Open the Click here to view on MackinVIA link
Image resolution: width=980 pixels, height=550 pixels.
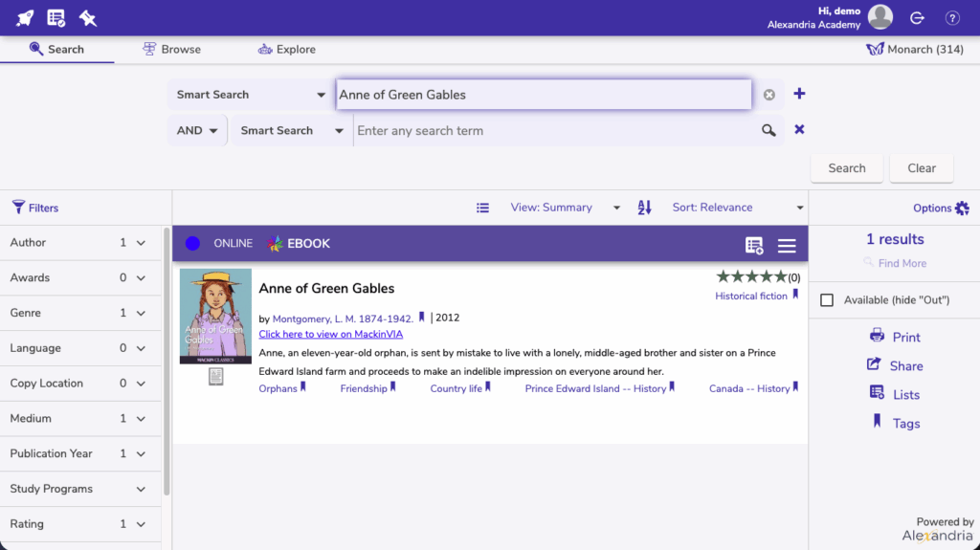tap(330, 334)
